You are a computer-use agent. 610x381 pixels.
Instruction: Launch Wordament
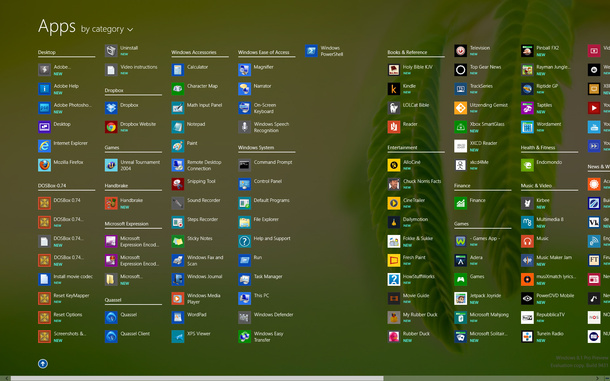pyautogui.click(x=542, y=127)
